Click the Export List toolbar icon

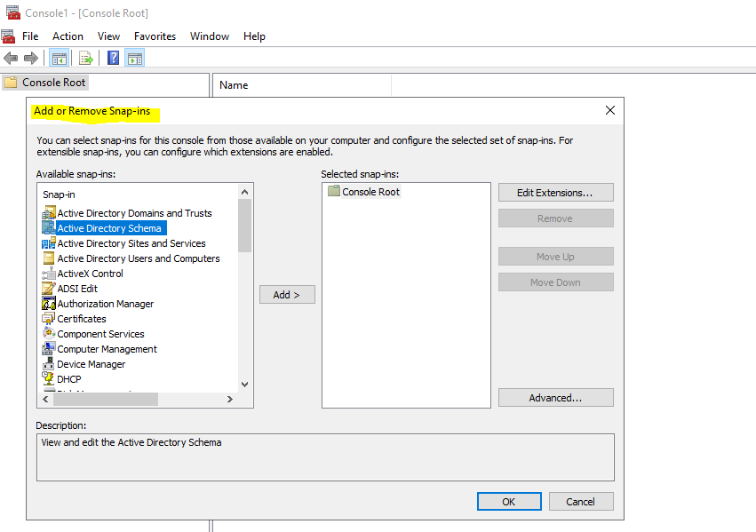[x=86, y=59]
